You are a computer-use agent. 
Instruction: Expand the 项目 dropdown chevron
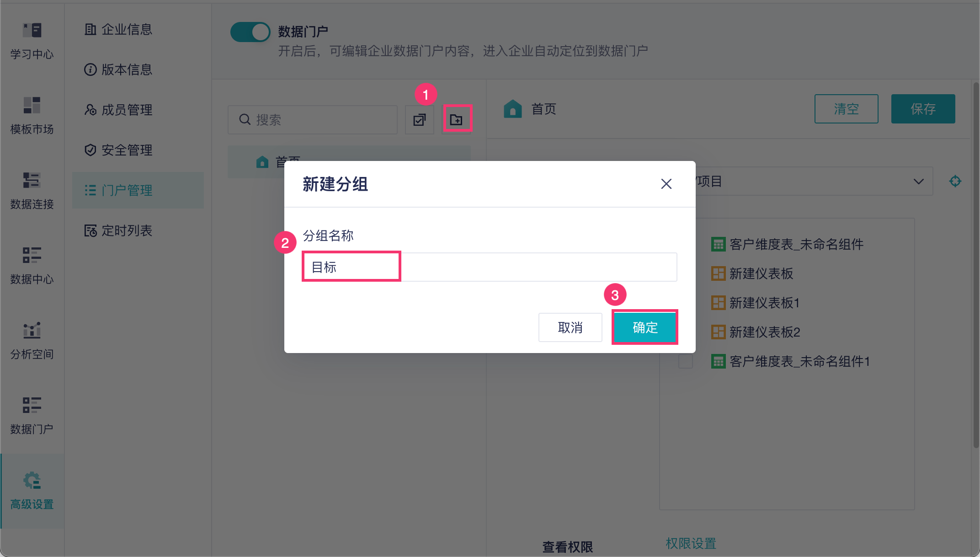(918, 182)
